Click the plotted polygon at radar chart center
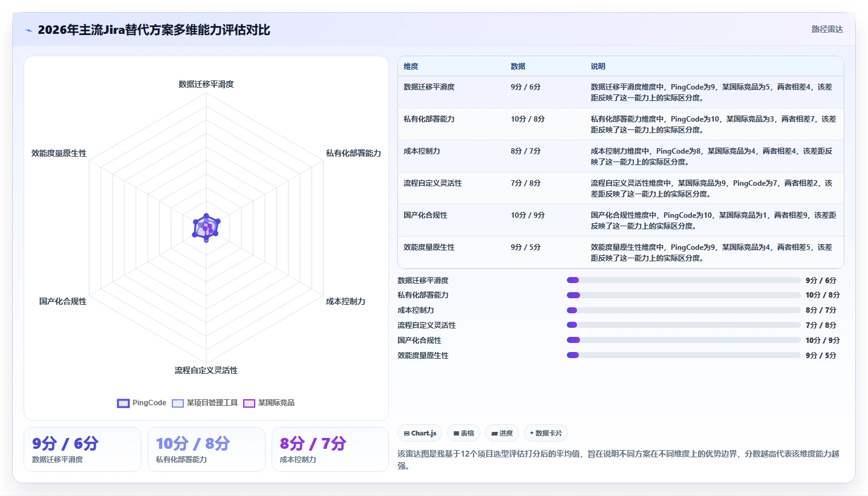Screen dimensions: 868x496 (206, 228)
